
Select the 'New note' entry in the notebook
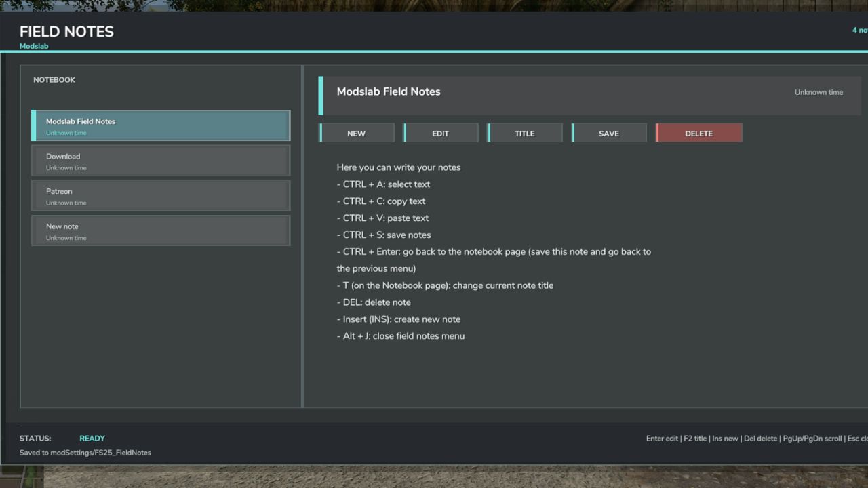[x=161, y=231]
